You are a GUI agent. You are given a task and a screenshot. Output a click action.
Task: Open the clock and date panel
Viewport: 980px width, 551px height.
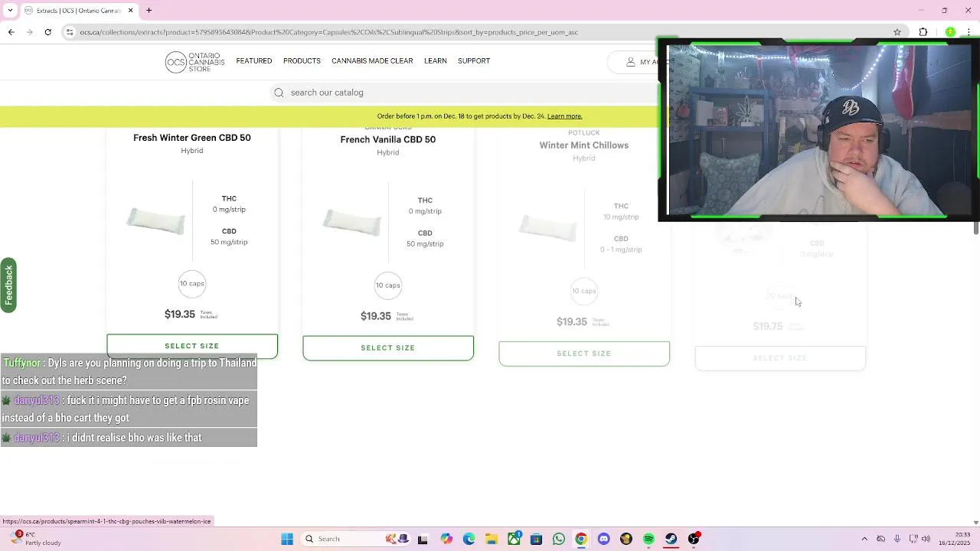953,539
